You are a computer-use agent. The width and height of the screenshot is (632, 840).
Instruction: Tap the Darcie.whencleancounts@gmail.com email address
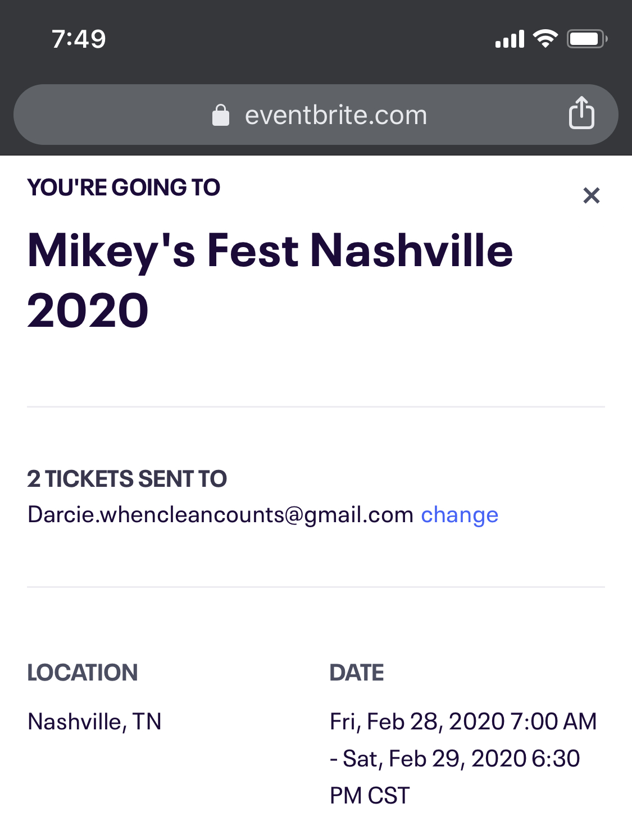(x=220, y=515)
